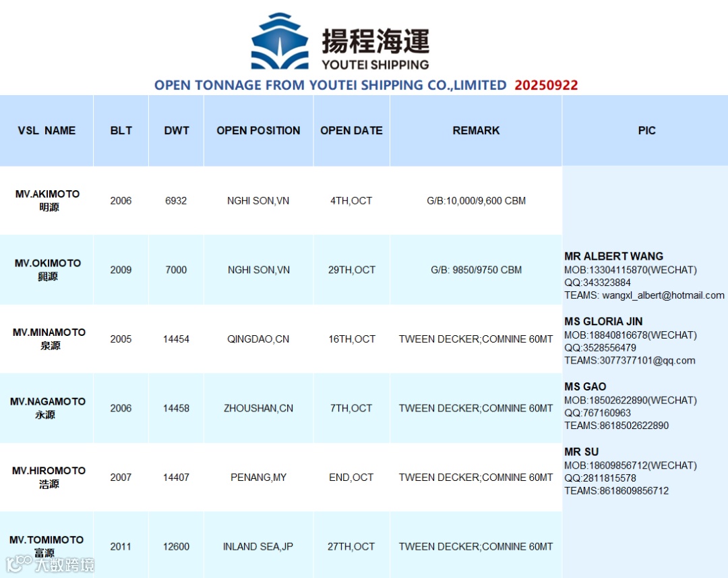
Task: Select TWEEN DECKER remark in HIROMOTO row
Action: coord(476,478)
